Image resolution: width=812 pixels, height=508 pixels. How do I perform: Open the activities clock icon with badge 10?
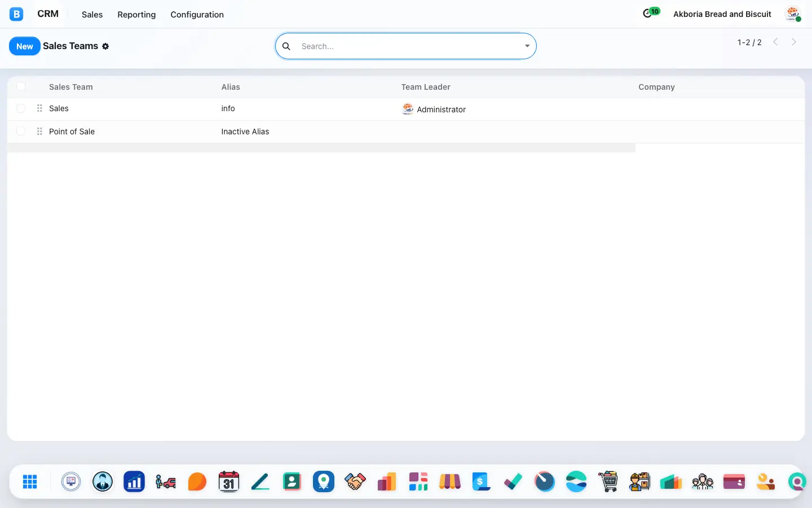pos(651,13)
